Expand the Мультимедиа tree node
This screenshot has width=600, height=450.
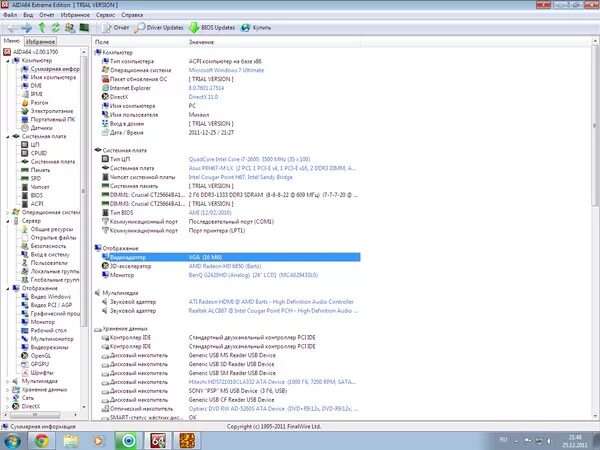8,381
